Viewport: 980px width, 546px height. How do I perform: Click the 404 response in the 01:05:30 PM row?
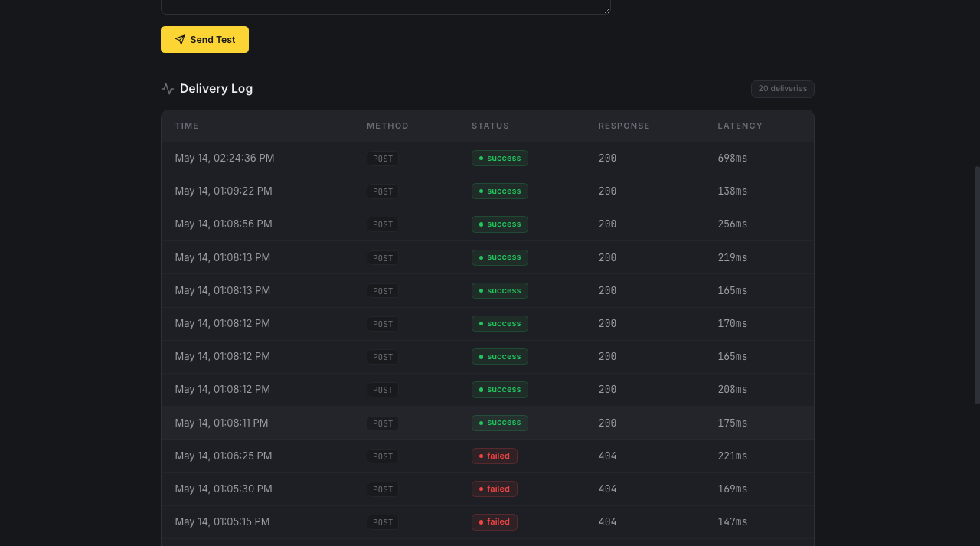pos(608,489)
